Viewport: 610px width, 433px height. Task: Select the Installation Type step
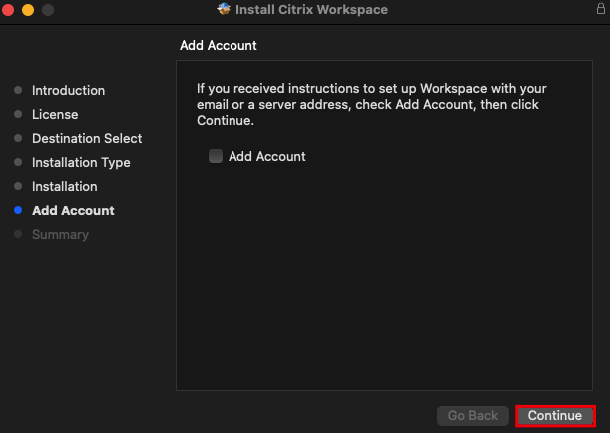click(x=81, y=163)
